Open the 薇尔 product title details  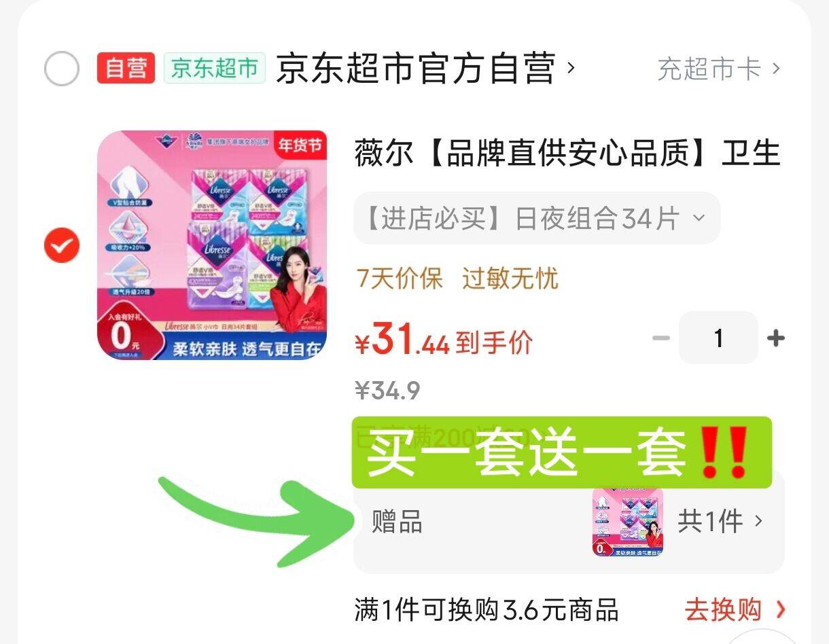tap(567, 154)
